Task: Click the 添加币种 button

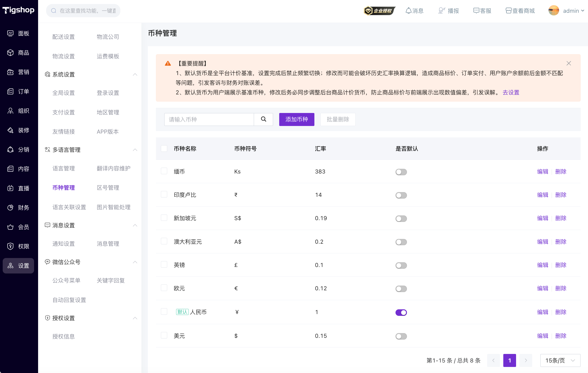Action: [297, 119]
